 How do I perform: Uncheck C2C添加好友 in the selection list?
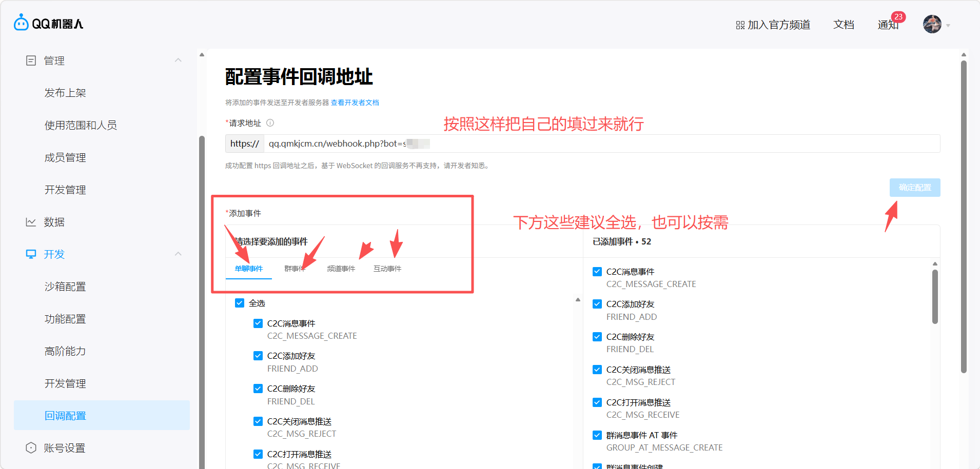coord(258,356)
